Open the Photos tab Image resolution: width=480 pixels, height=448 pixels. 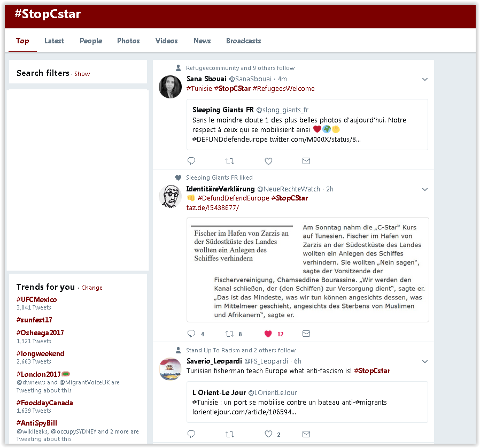pos(128,41)
